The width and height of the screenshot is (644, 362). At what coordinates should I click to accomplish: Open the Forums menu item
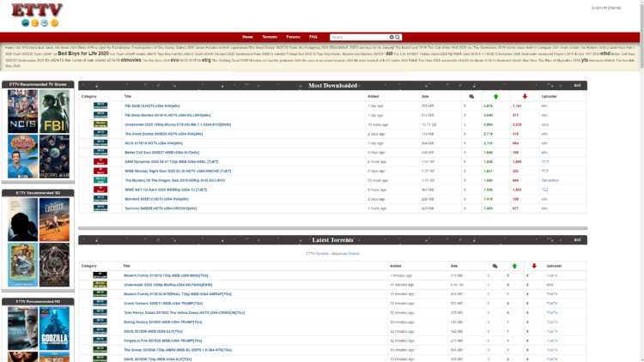point(293,37)
